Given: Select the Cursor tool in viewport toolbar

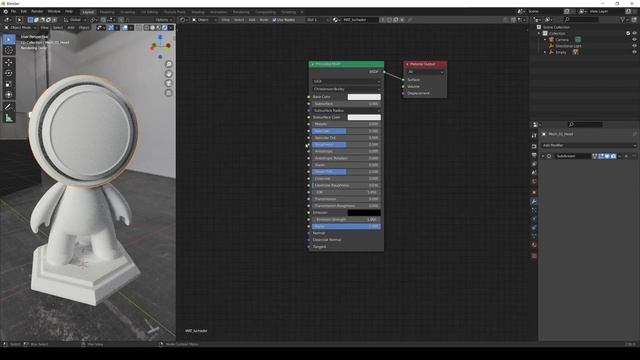Looking at the screenshot, I should coord(9,51).
